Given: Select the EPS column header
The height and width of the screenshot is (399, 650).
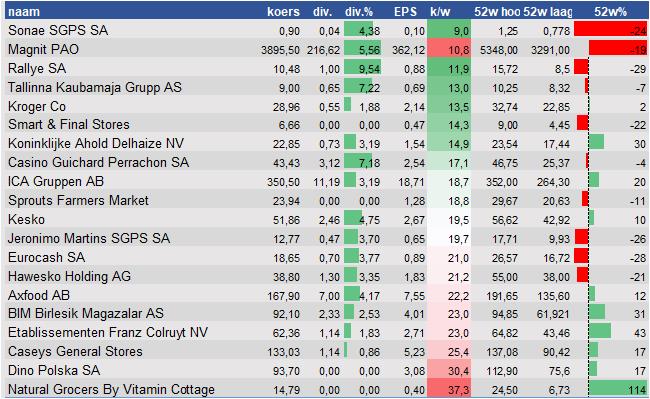Looking at the screenshot, I should (405, 12).
